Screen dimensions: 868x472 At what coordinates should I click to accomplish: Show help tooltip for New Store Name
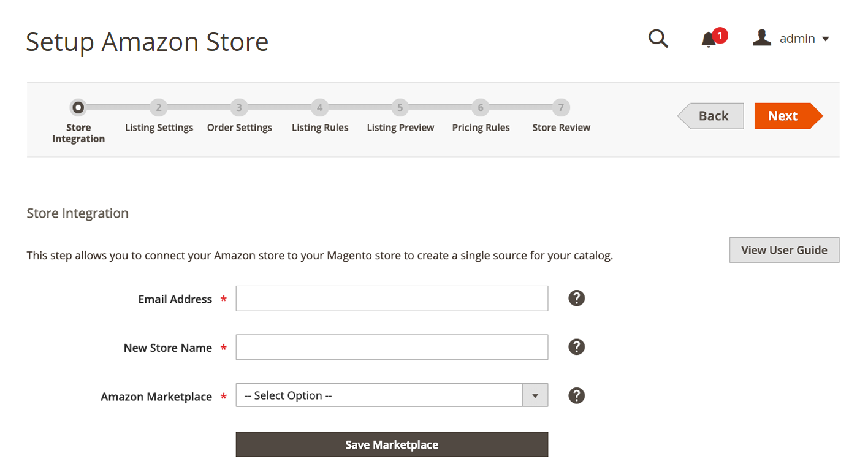[x=576, y=347]
